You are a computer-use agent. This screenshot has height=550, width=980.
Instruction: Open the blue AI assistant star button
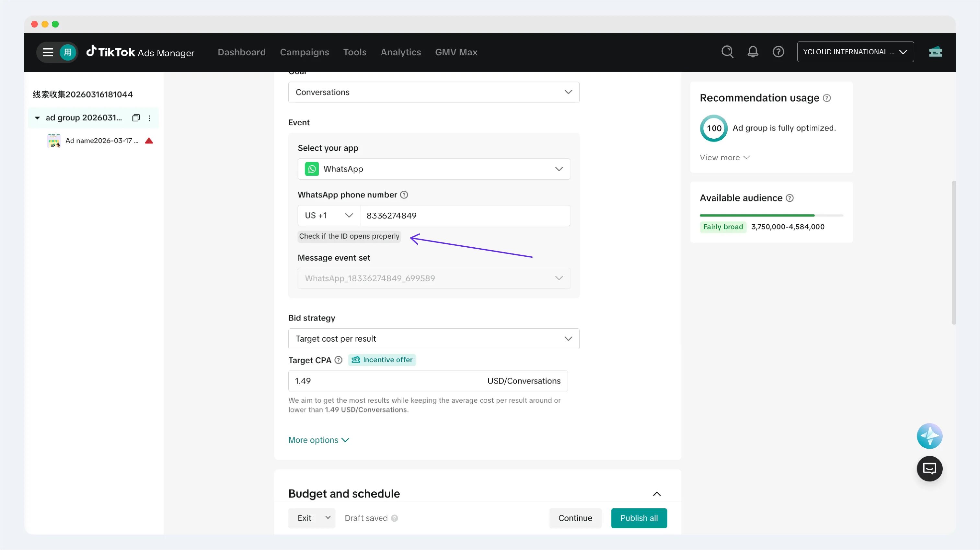point(929,436)
